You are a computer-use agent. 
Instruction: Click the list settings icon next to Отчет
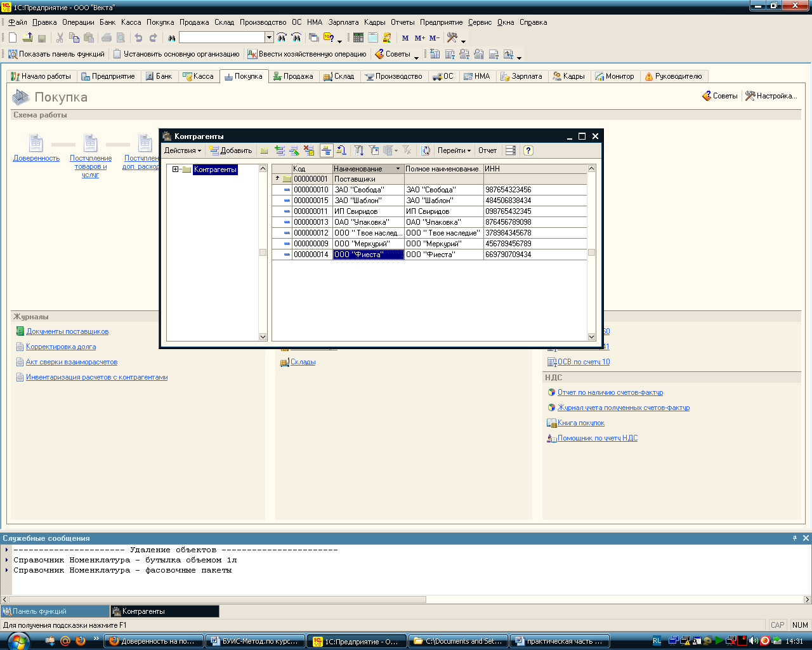(x=511, y=150)
